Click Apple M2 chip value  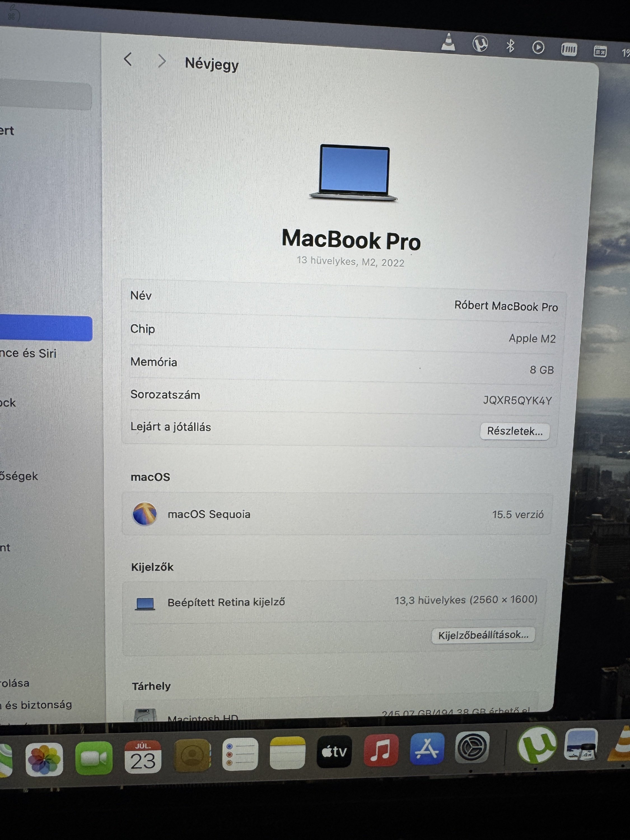(x=532, y=338)
